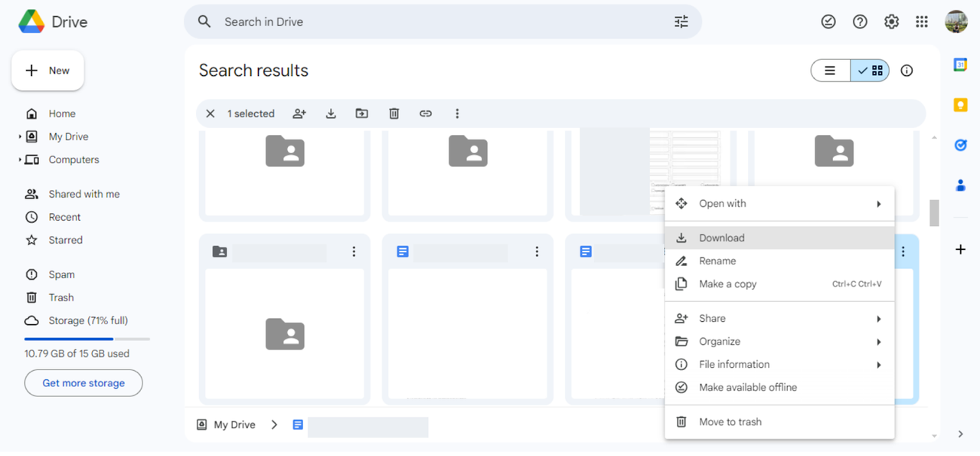Image resolution: width=980 pixels, height=456 pixels.
Task: Click Get more storage
Action: pos(83,383)
